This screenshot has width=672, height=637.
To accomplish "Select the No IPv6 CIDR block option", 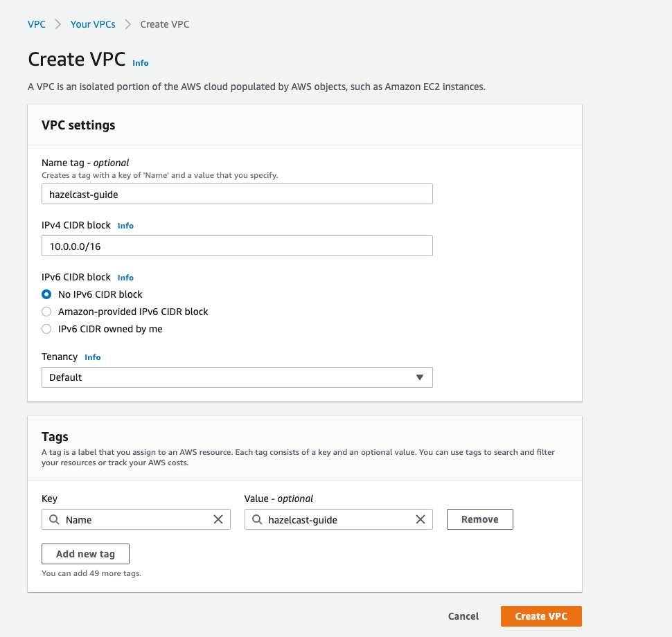I will click(46, 294).
